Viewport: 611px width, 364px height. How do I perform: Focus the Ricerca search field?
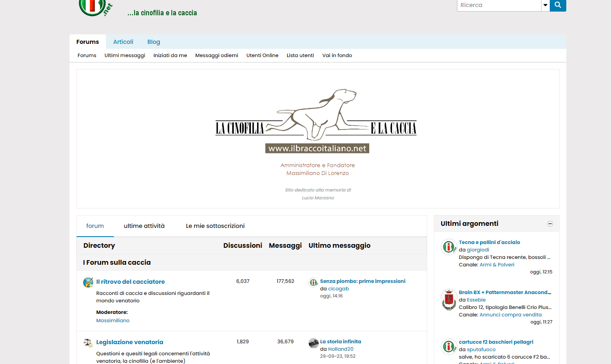(499, 5)
